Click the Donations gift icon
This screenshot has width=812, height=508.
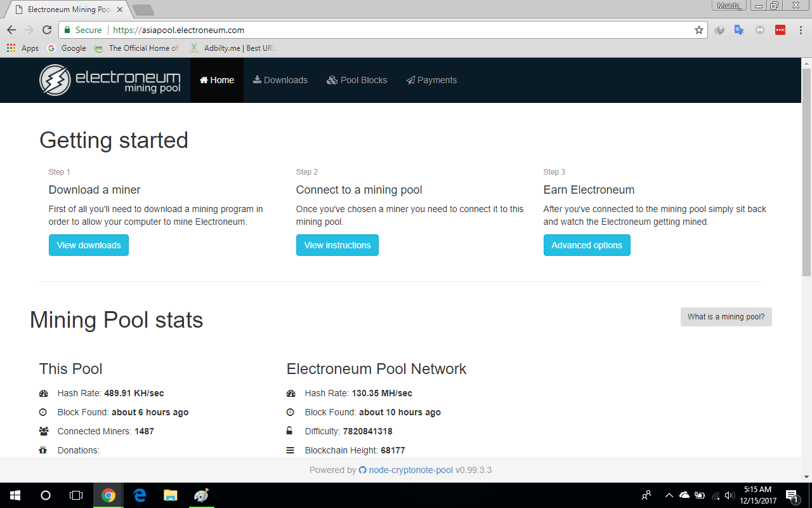(43, 450)
